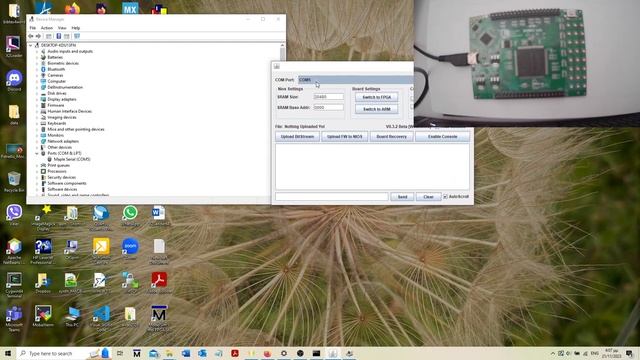Open the COM Port dropdown
The image size is (640, 360).
[x=356, y=80]
